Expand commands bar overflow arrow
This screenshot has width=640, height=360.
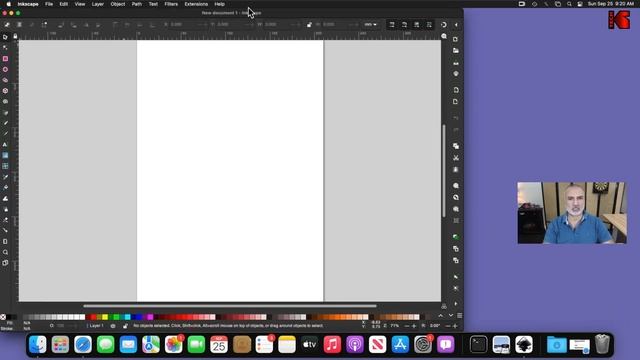[x=456, y=303]
